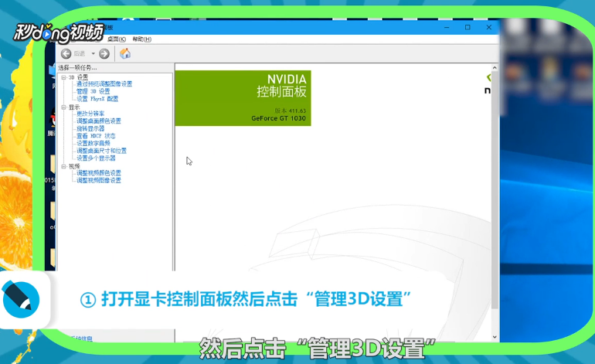Open 查看 HDCP 状态
This screenshot has height=364, width=595.
[x=96, y=136]
